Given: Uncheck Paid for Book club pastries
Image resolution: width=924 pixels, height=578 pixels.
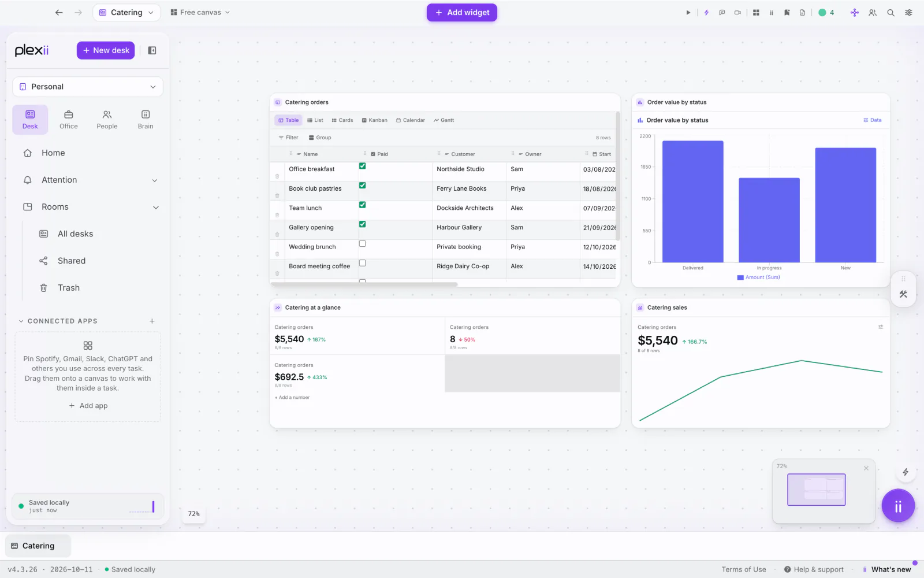Looking at the screenshot, I should point(363,186).
